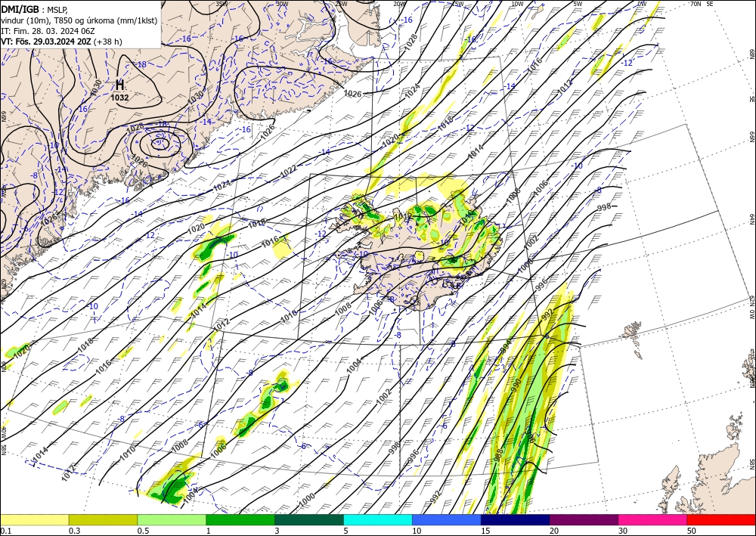Viewport: 756px width, 536px height.
Task: Click the 'vindur (10m), T850 og úrkoma' description line
Action: pos(79,20)
